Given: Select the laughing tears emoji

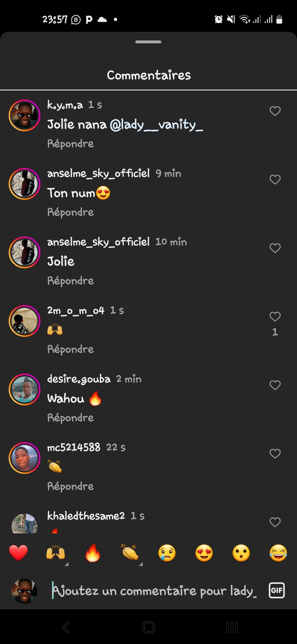Looking at the screenshot, I should (x=278, y=553).
